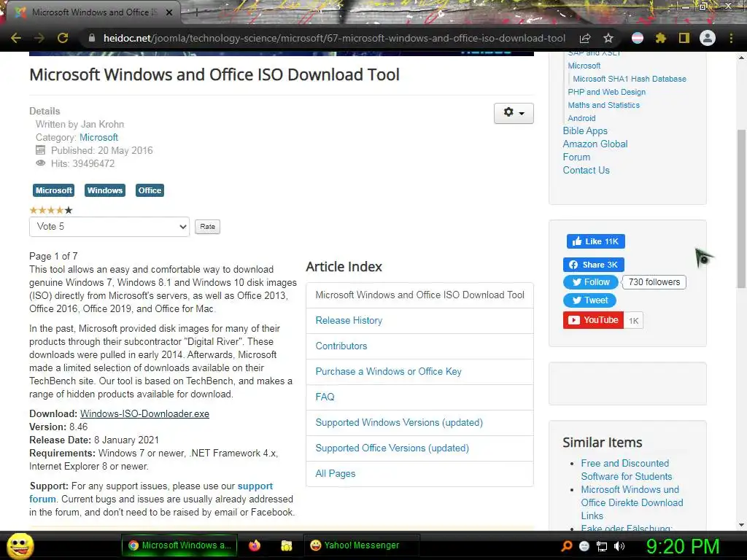Image resolution: width=747 pixels, height=560 pixels.
Task: Download Windows-ISO-Downloader.exe link
Action: [144, 414]
